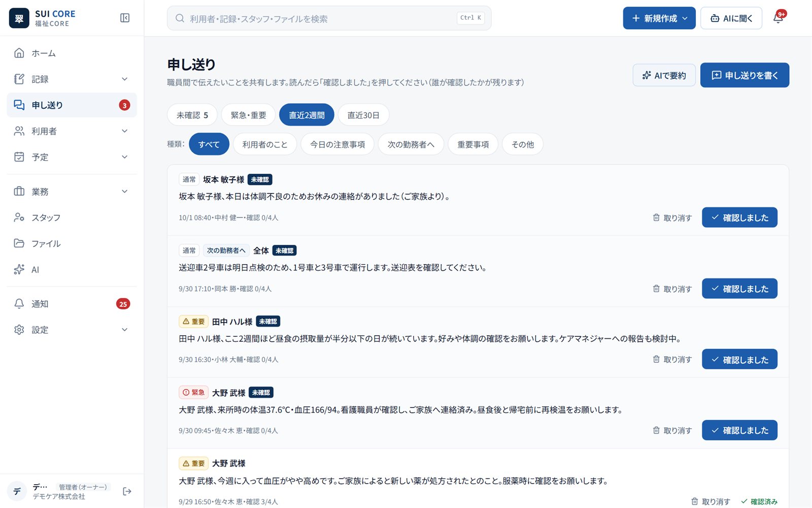Confirm 坂本 敏子様 message with 確認しました
812x508 pixels.
point(740,217)
